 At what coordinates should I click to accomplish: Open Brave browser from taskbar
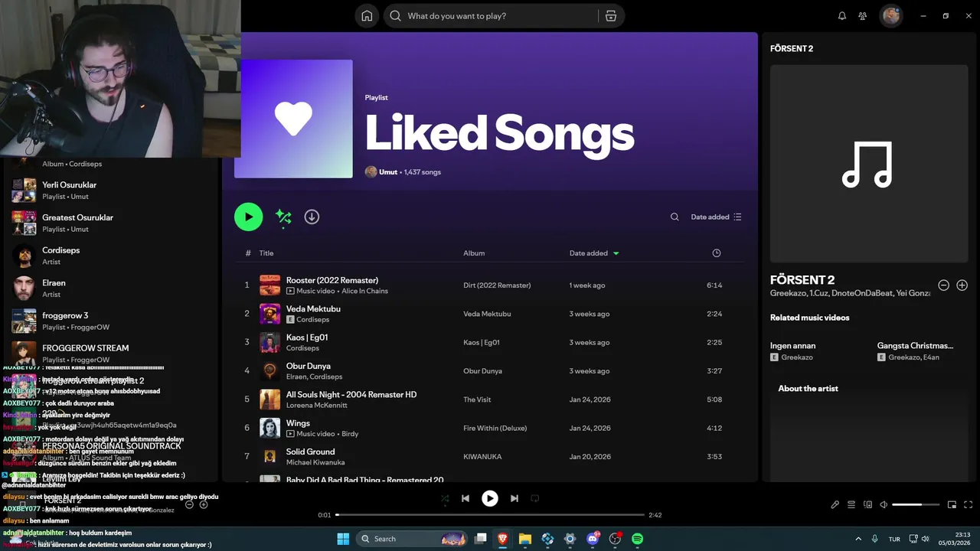[502, 539]
